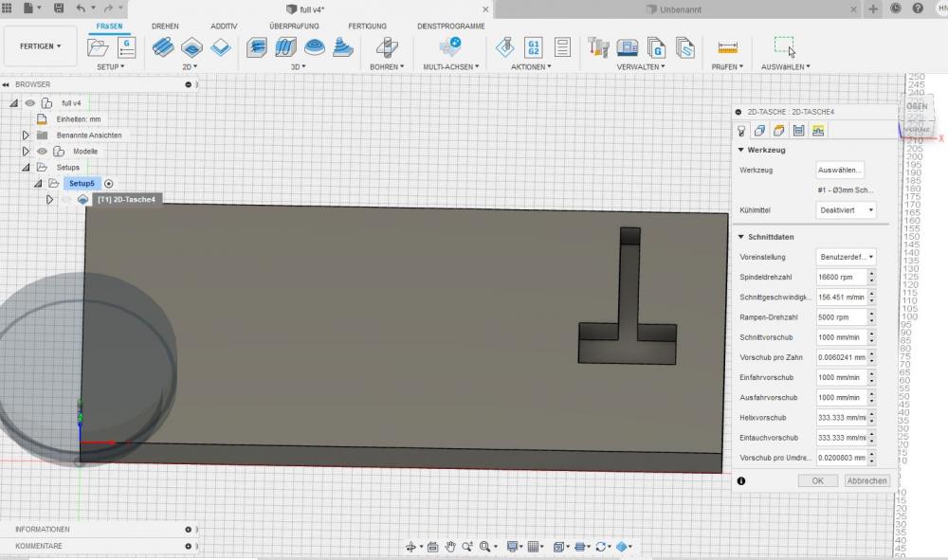Viewport: 948px width, 560px height.
Task: Switch to the FERTIGUNG tab
Action: (367, 26)
